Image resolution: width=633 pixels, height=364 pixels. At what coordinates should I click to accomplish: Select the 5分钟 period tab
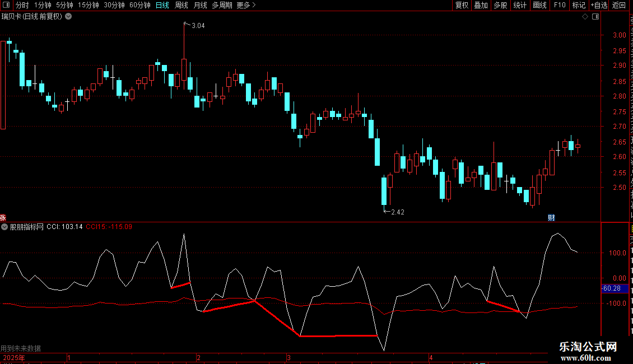tap(64, 5)
